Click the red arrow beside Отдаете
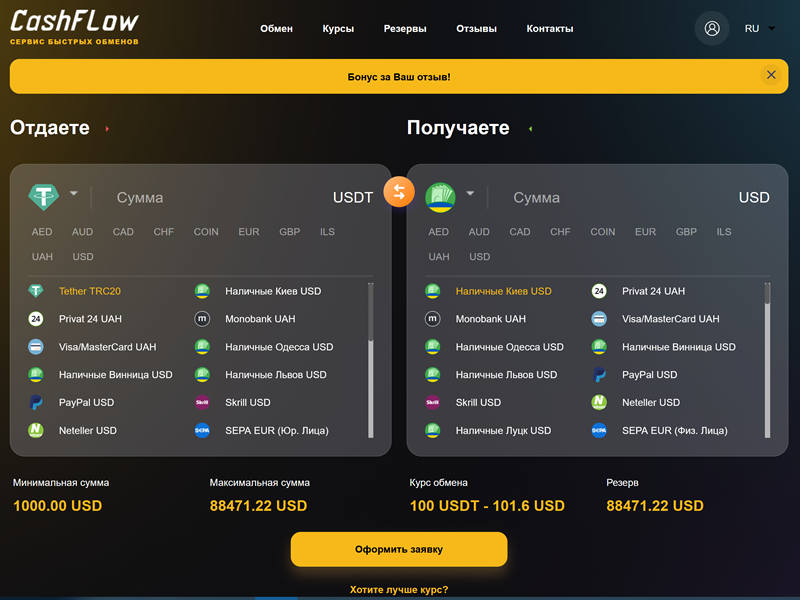800x600 pixels. click(107, 129)
